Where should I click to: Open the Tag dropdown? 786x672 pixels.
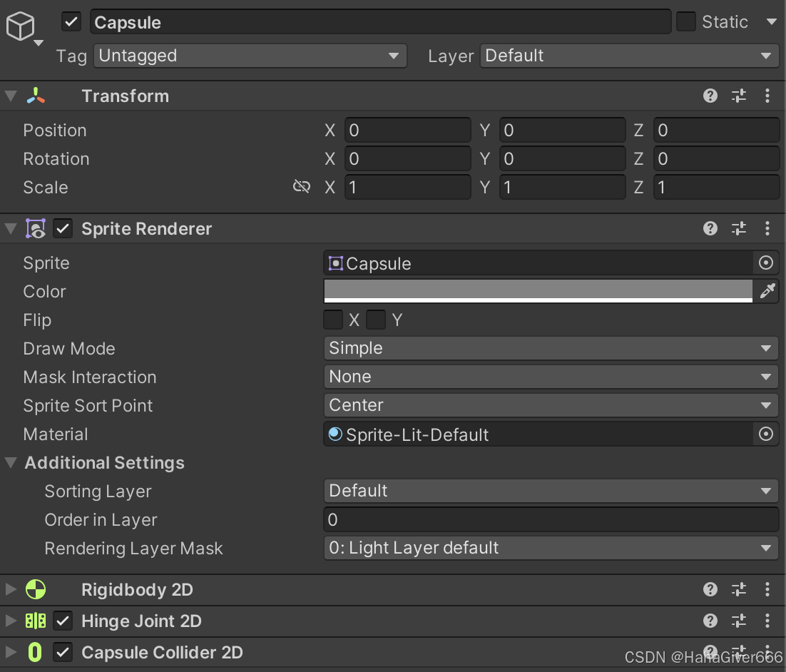tap(250, 56)
